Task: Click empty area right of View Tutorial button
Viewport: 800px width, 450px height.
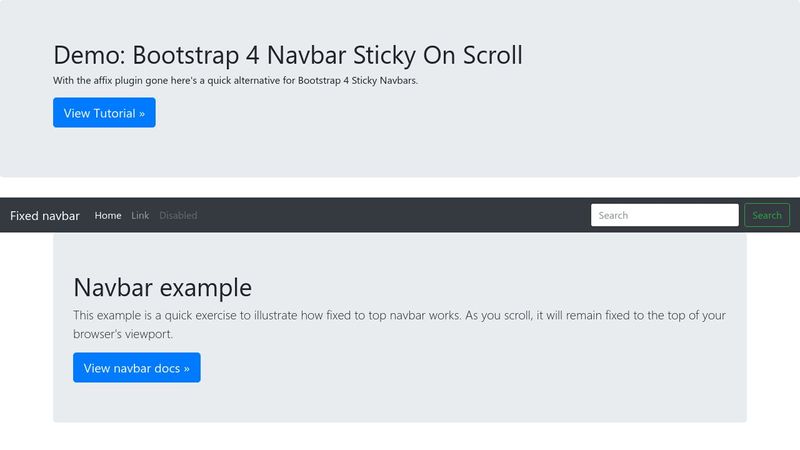Action: point(450,113)
